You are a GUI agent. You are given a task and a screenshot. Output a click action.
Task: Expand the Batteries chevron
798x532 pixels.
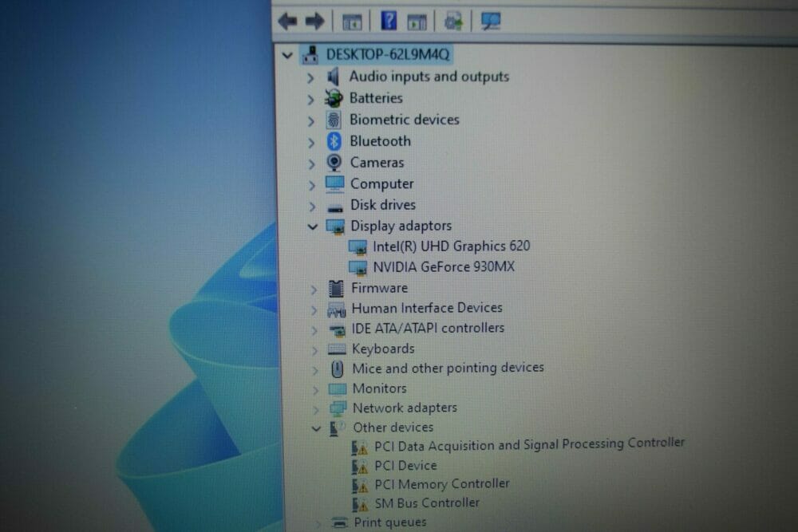click(310, 99)
